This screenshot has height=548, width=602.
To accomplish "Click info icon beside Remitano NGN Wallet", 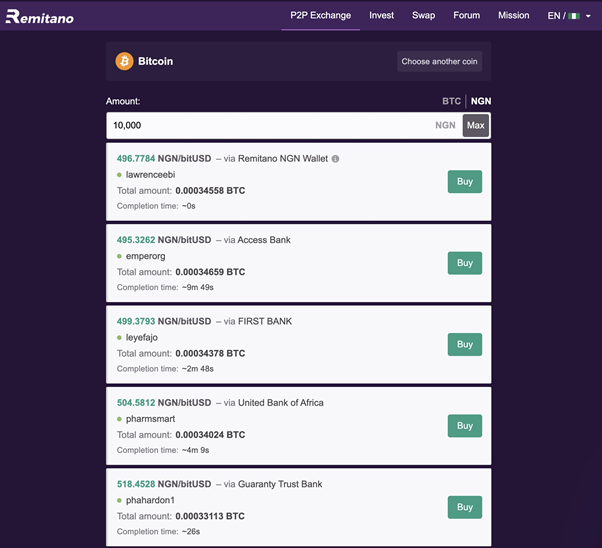I will coord(335,159).
